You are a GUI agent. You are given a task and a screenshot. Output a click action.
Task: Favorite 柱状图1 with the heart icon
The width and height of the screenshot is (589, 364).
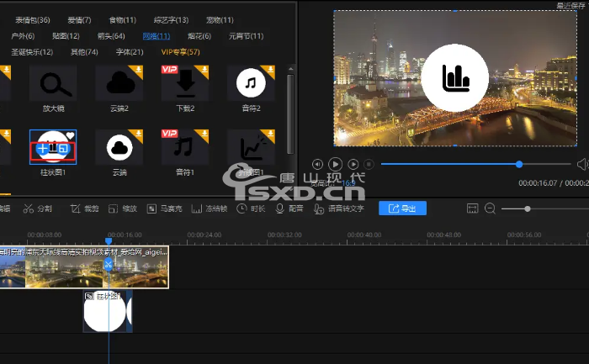click(x=70, y=135)
